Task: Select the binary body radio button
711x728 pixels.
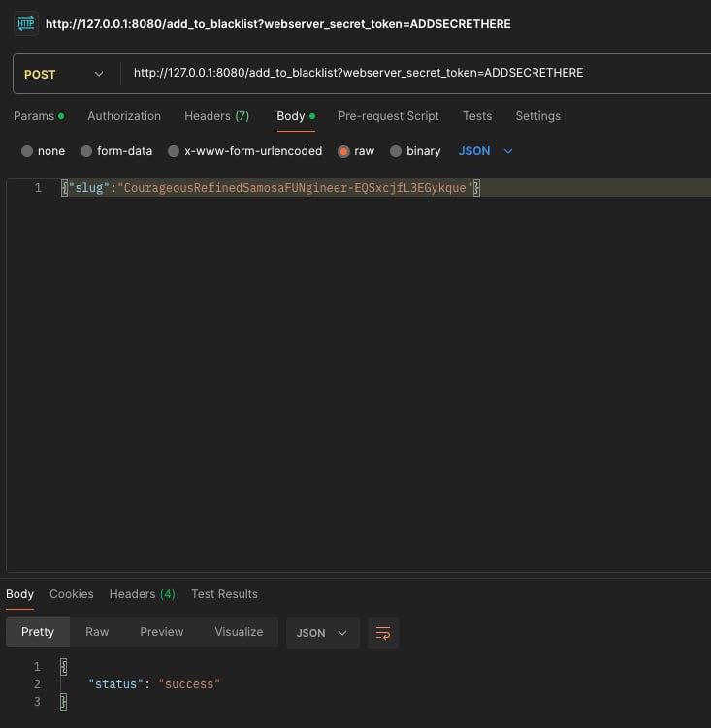Action: pyautogui.click(x=396, y=151)
